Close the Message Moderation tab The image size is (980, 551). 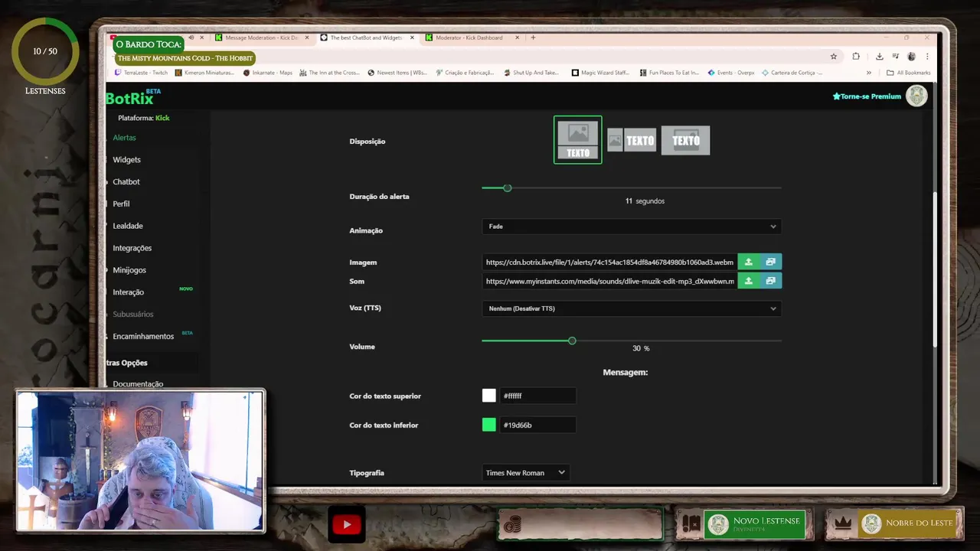click(307, 37)
